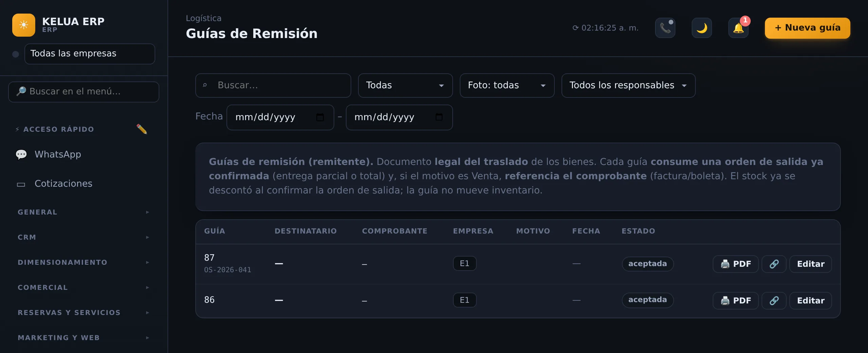The width and height of the screenshot is (868, 353).
Task: Expand the DIMENSIONAMIENTO menu section
Action: coord(83,262)
